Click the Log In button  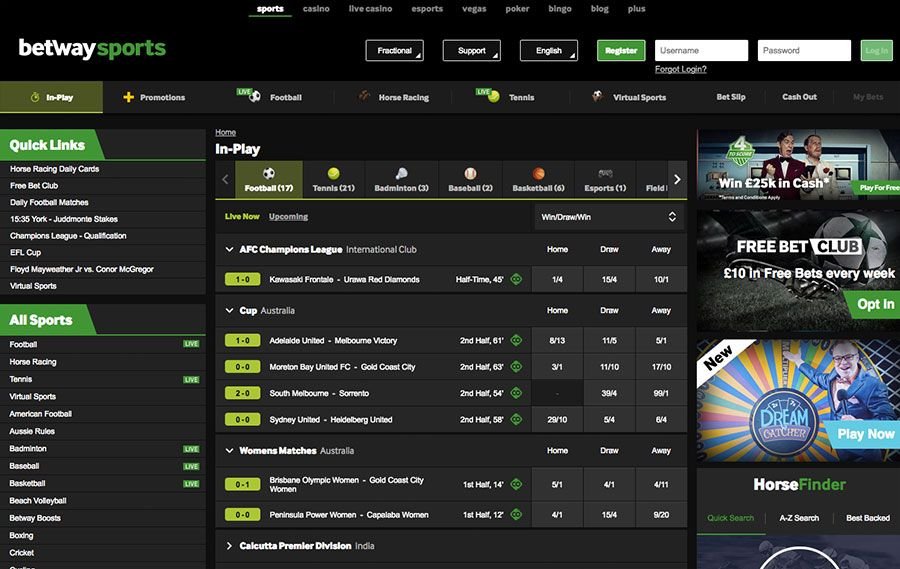(x=876, y=51)
